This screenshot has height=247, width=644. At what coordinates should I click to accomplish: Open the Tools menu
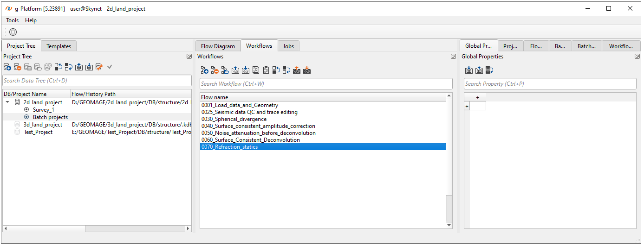[x=12, y=20]
